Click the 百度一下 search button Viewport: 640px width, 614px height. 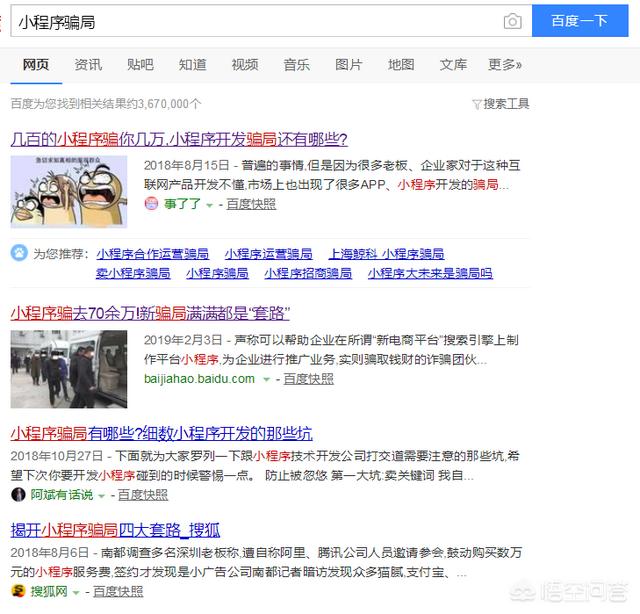(x=580, y=20)
